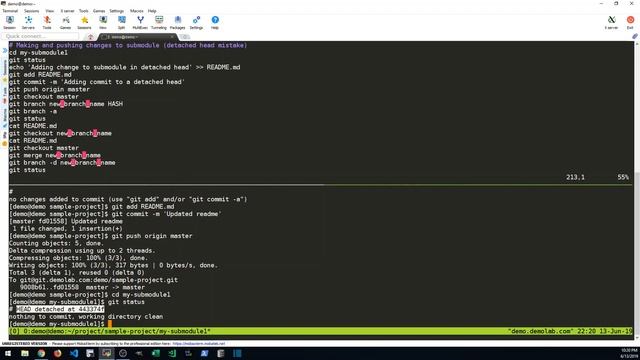Open the home tab icon beside Quick connect
The width and height of the screenshot is (640, 360).
coord(90,37)
